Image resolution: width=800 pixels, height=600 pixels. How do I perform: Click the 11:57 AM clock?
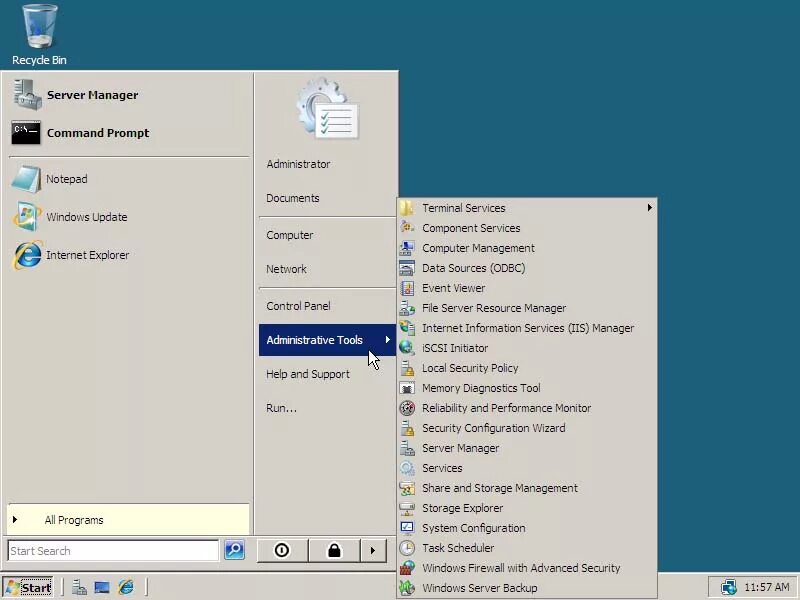click(x=767, y=587)
